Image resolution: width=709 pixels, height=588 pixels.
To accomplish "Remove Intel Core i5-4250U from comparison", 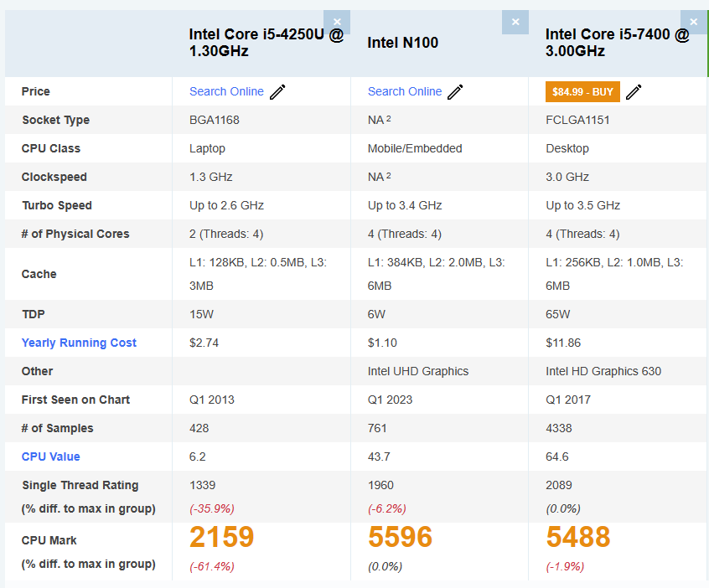I will [x=337, y=23].
